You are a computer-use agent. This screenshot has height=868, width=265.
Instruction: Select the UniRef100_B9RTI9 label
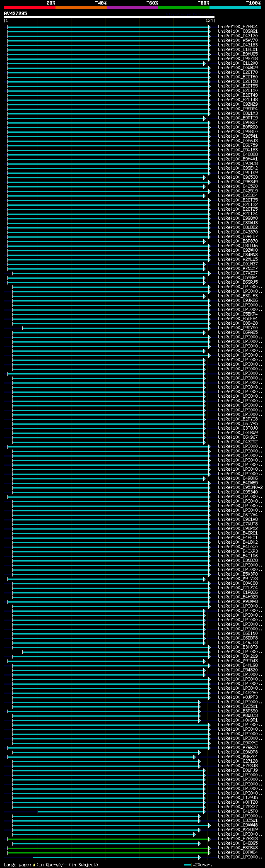click(x=238, y=118)
